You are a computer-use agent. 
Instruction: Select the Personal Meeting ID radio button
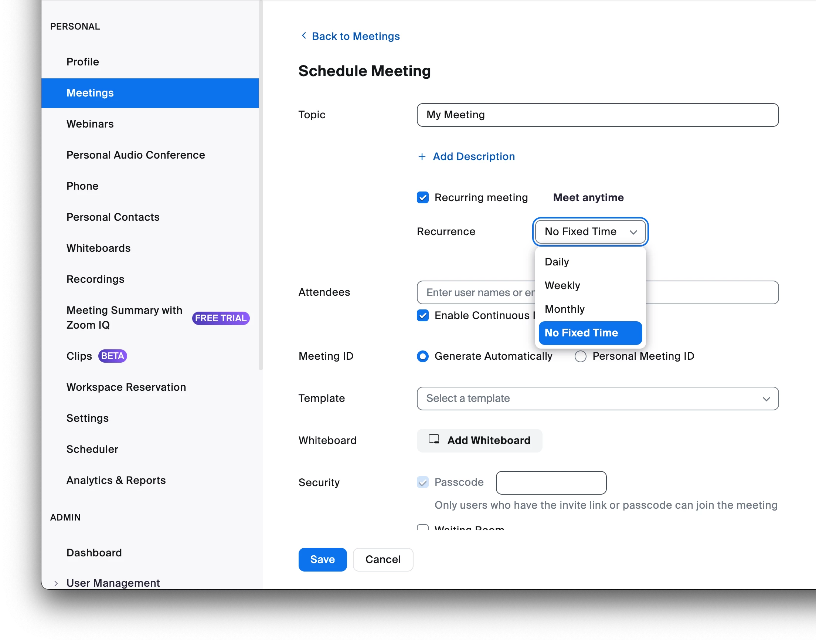pos(581,356)
